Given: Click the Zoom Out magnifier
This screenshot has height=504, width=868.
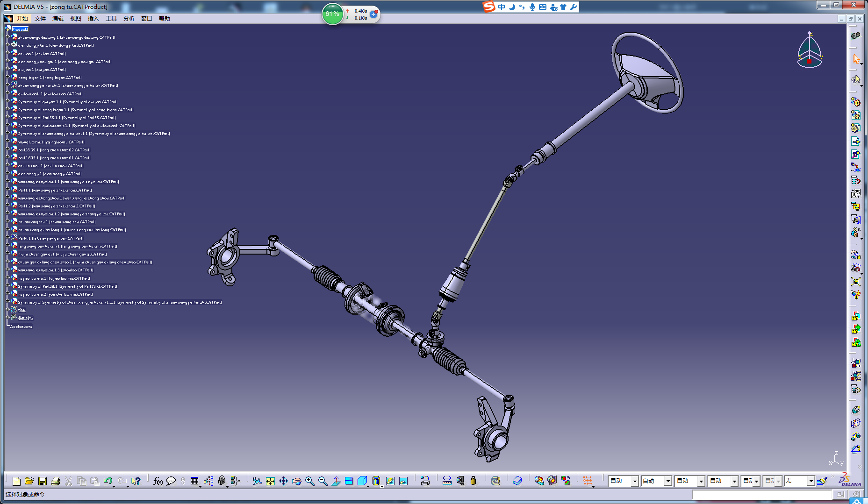Looking at the screenshot, I should click(323, 481).
